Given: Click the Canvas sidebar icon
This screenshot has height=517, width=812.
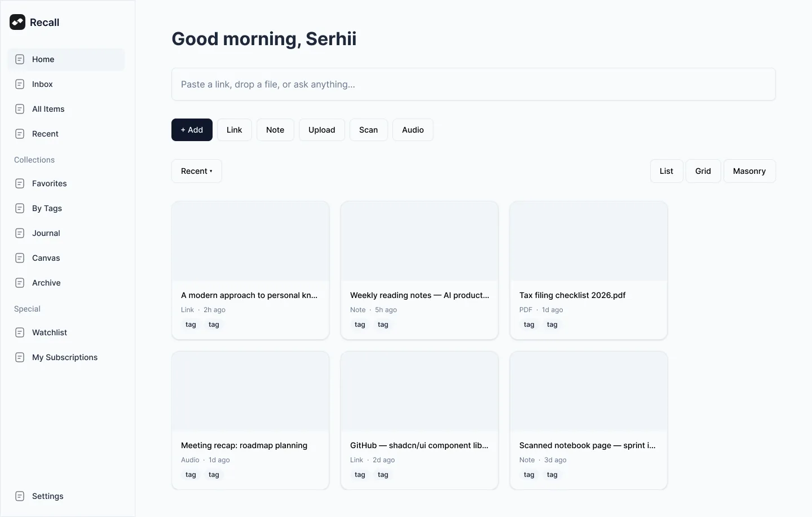Looking at the screenshot, I should click(20, 258).
